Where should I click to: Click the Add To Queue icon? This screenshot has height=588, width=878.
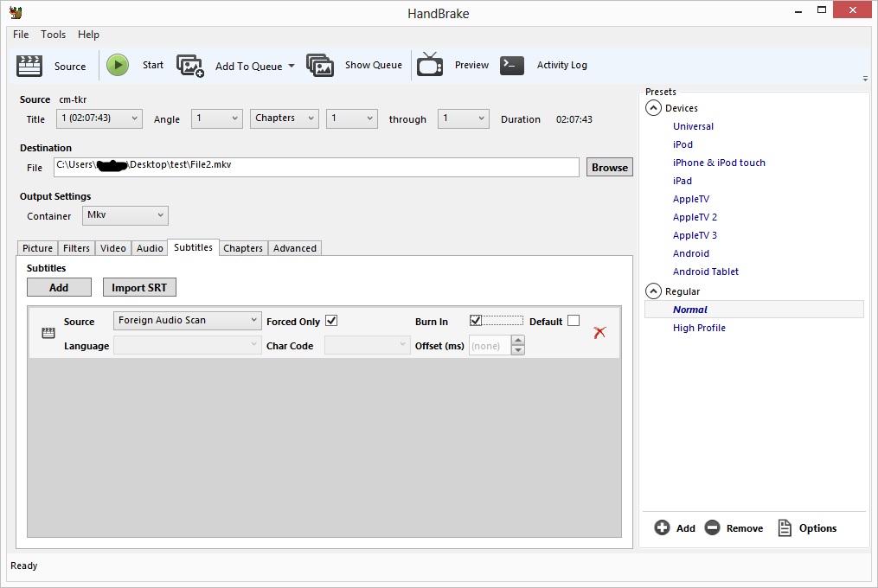190,66
